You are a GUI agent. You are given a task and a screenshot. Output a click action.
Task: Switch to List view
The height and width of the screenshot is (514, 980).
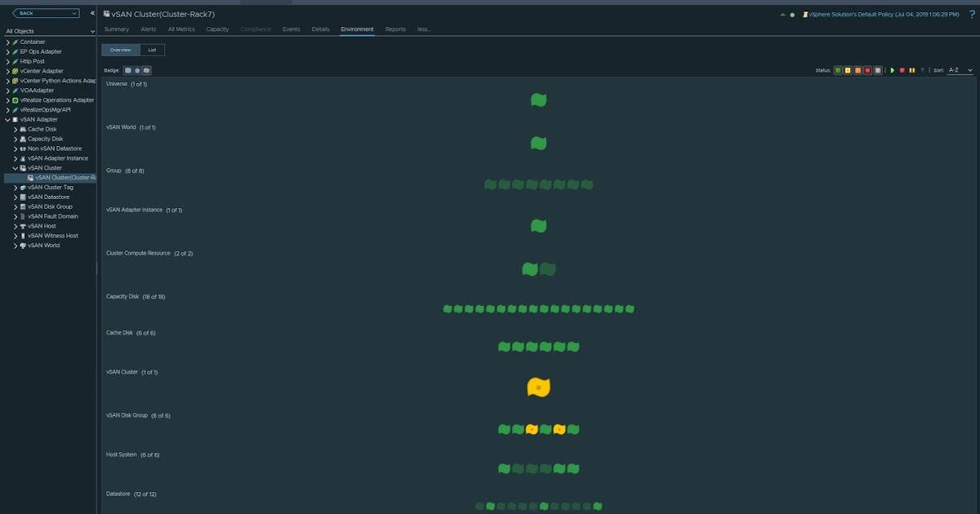click(152, 50)
